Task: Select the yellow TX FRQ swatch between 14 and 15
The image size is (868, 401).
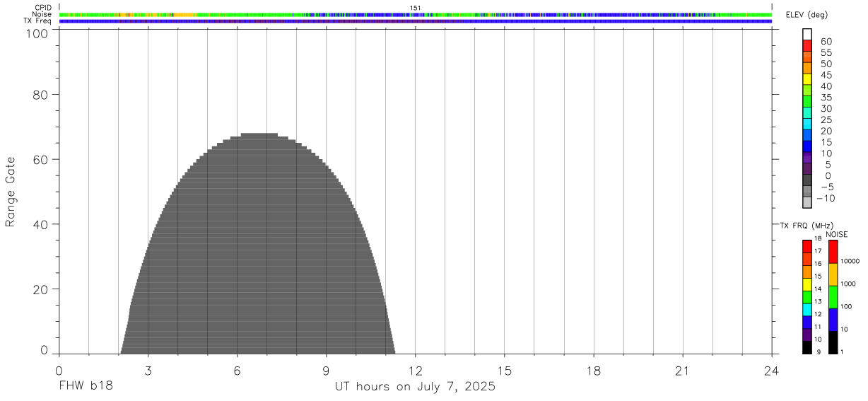Action: (x=807, y=284)
